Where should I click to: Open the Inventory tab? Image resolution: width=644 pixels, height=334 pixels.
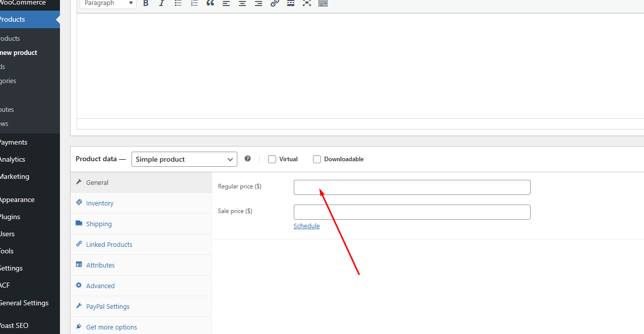(x=100, y=203)
